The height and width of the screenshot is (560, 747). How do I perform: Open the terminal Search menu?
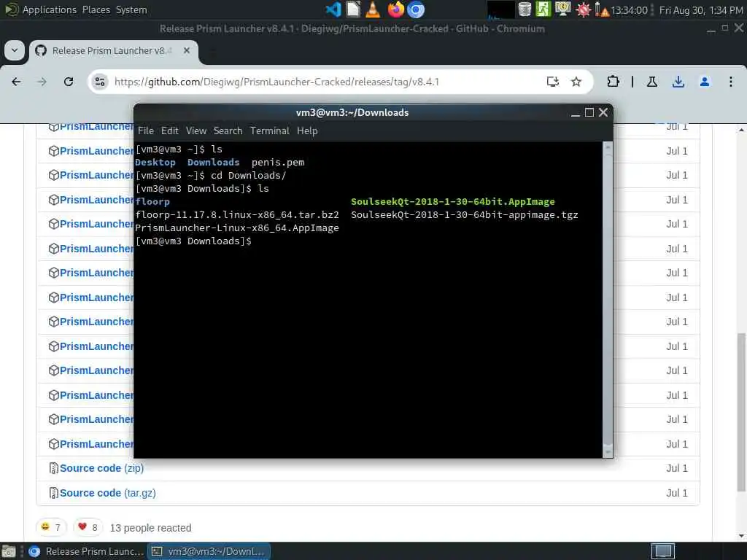click(228, 131)
